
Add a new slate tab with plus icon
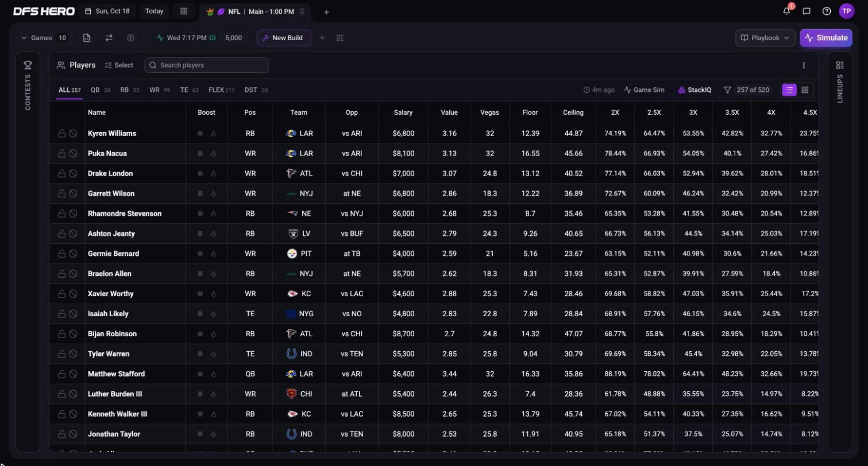coord(326,11)
